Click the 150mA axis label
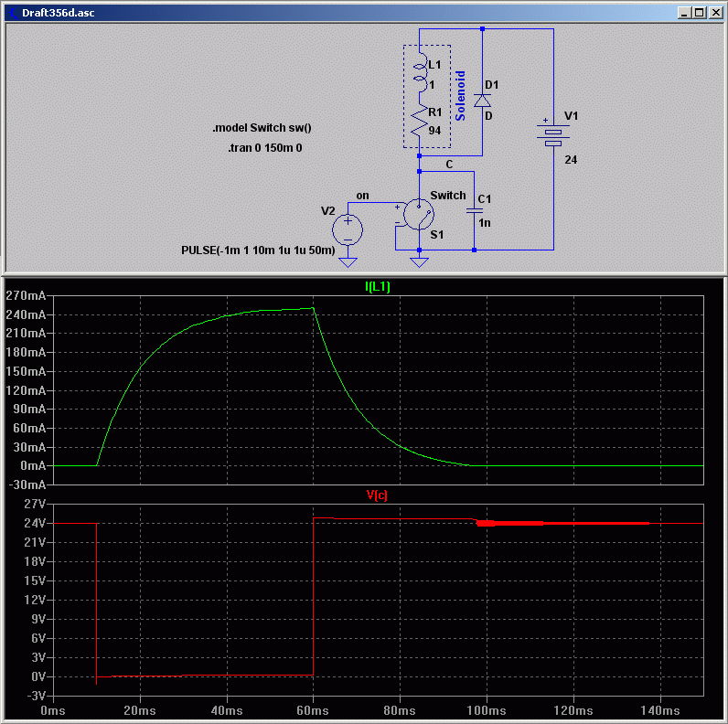This screenshot has height=724, width=728. point(26,371)
